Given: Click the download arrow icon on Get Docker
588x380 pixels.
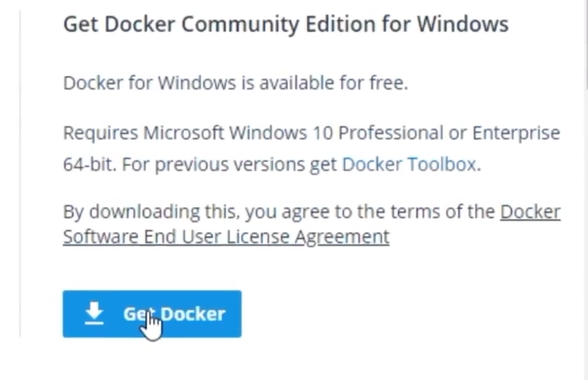Looking at the screenshot, I should point(94,313).
